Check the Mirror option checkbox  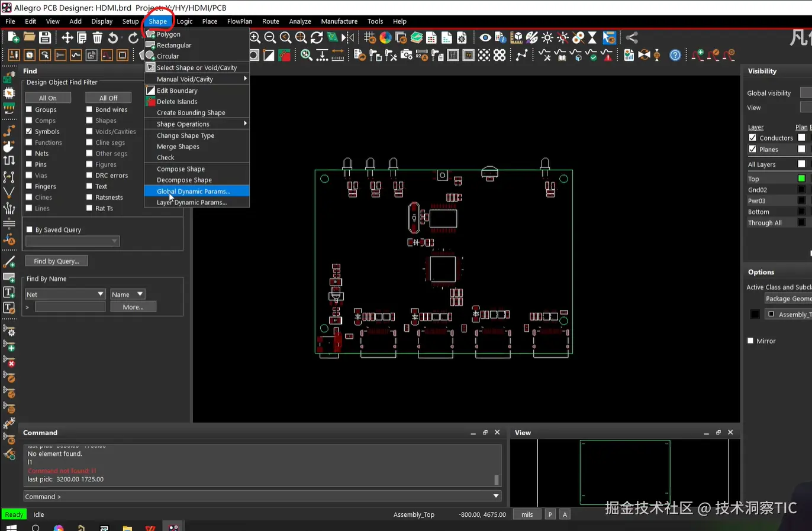tap(750, 341)
